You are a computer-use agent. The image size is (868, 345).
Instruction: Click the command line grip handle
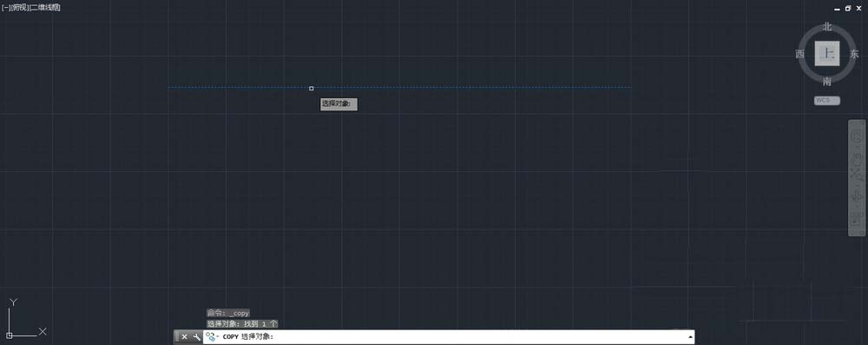coord(176,336)
